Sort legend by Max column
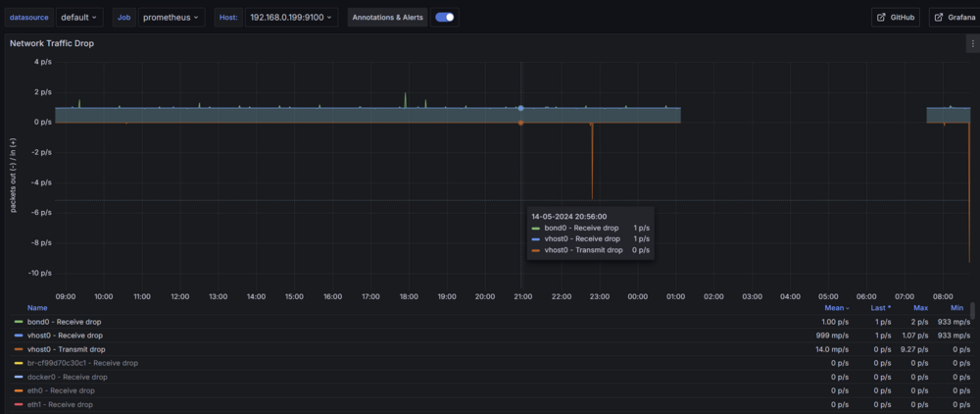980x414 pixels. coord(920,308)
